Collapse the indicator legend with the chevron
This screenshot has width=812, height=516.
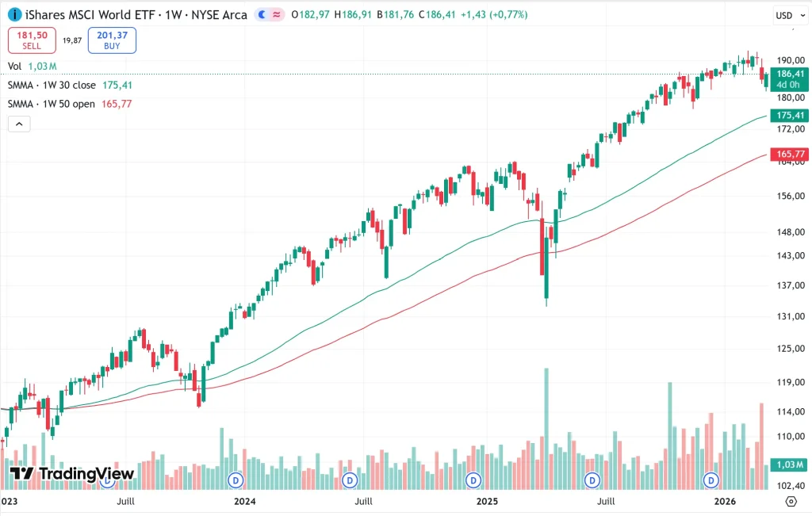18,124
